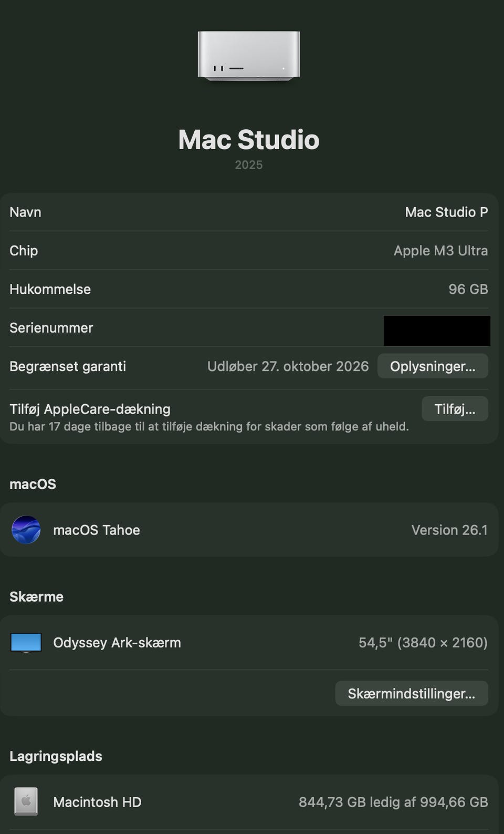The height and width of the screenshot is (834, 504).
Task: Click the Version 26.1 label
Action: 449,530
